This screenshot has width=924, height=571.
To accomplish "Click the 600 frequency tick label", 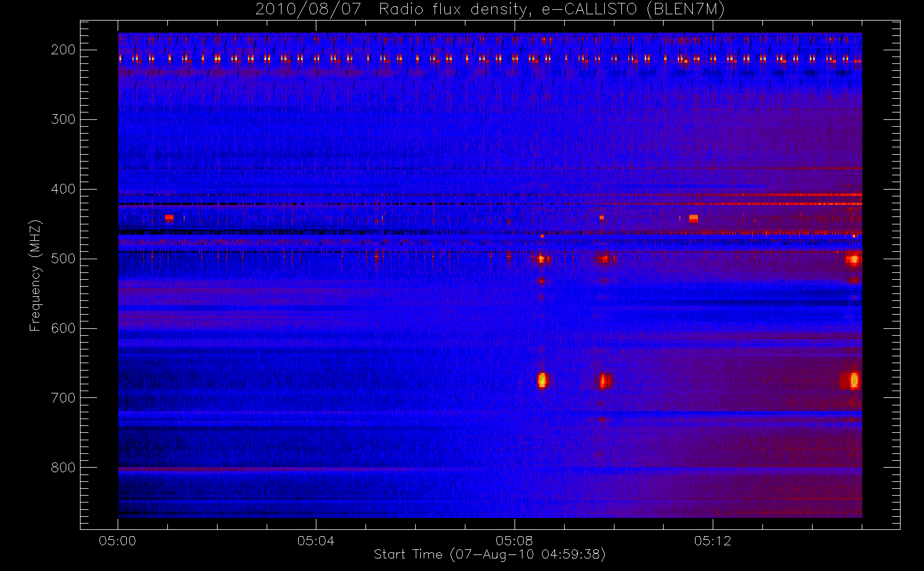I will (63, 328).
